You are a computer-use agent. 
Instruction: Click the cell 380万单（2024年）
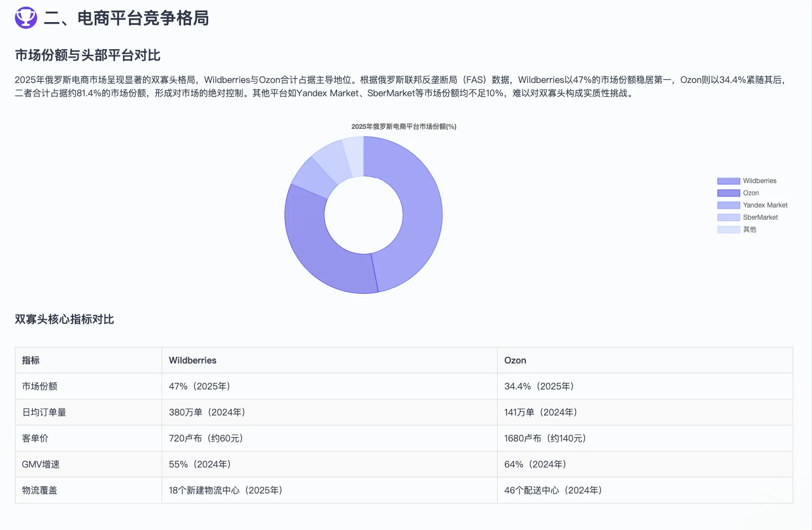click(x=329, y=412)
